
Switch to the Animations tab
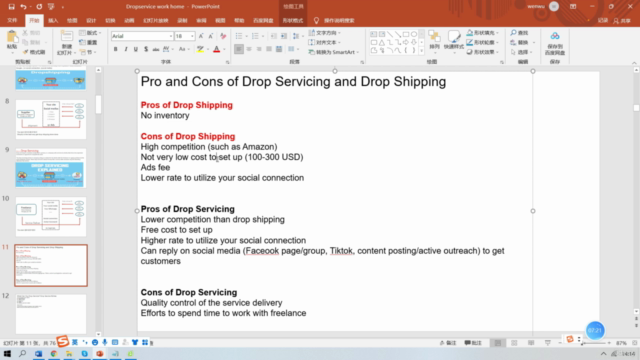129,20
